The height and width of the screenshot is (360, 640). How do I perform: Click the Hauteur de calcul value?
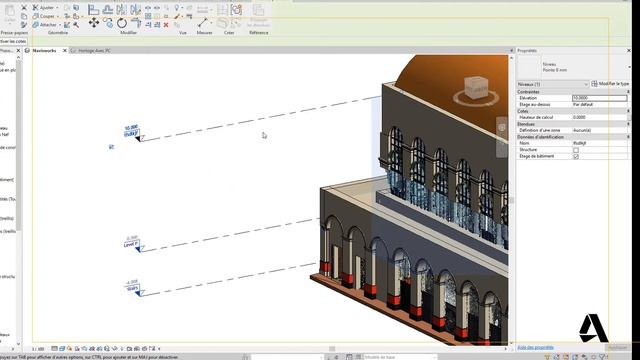(x=599, y=117)
